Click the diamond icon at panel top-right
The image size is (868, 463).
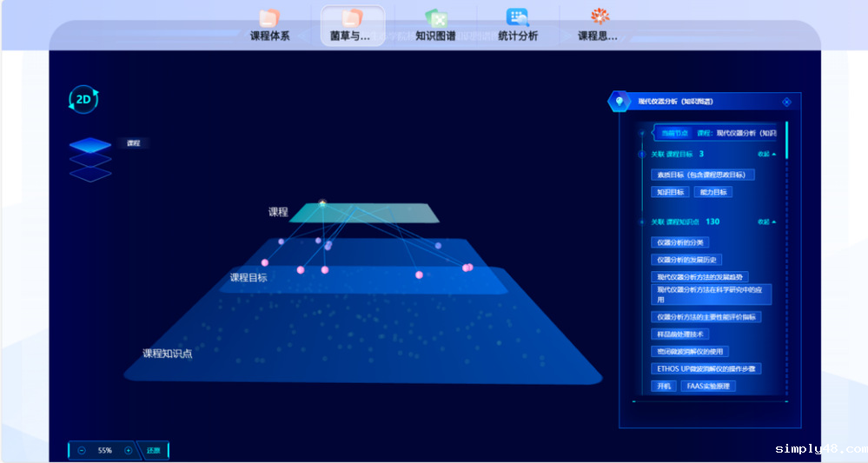tap(786, 102)
